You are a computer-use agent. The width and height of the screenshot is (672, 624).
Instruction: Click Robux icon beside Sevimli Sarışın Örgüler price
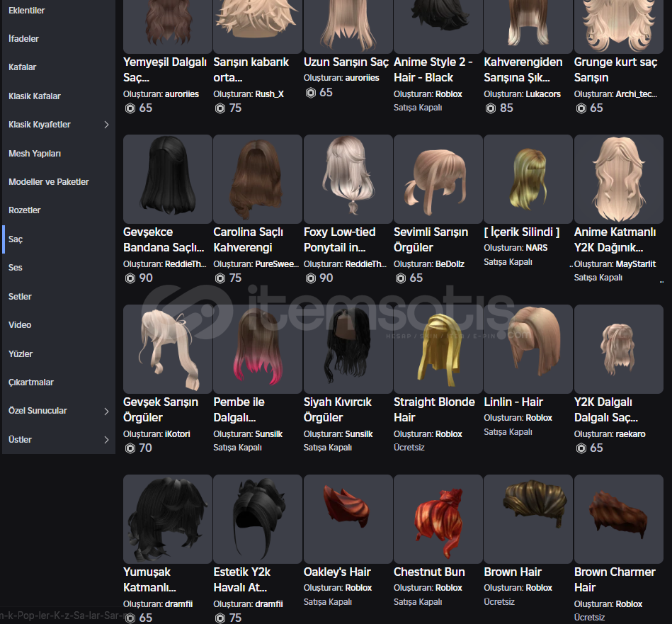400,278
